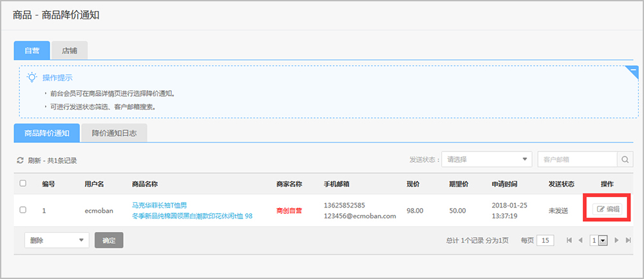Go to next page arrow

[616, 240]
